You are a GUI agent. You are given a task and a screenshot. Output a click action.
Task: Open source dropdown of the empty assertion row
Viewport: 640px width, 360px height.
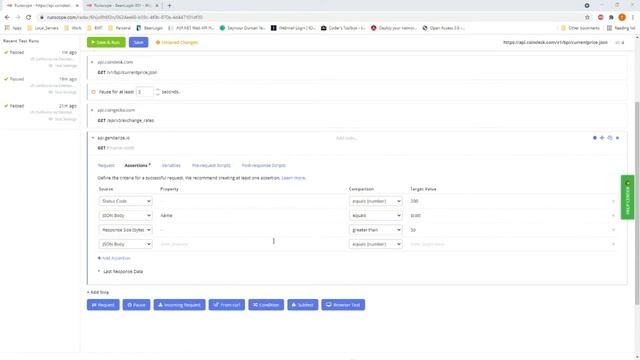coord(125,244)
